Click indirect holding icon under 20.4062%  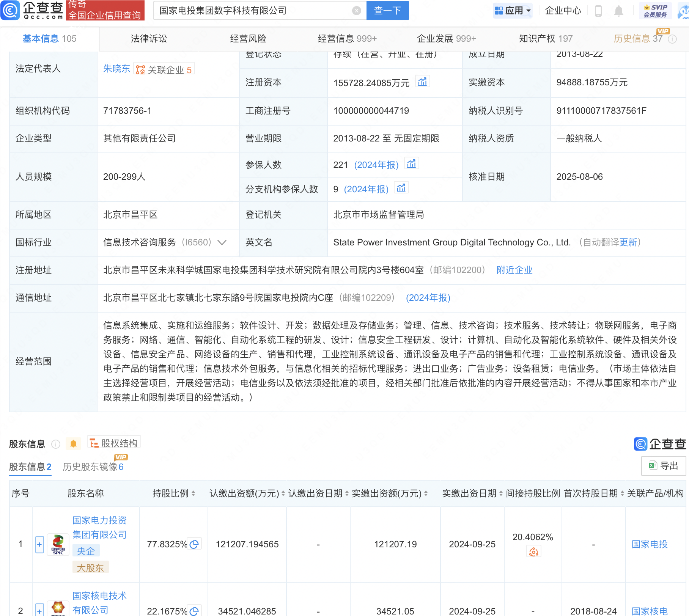[x=534, y=552]
